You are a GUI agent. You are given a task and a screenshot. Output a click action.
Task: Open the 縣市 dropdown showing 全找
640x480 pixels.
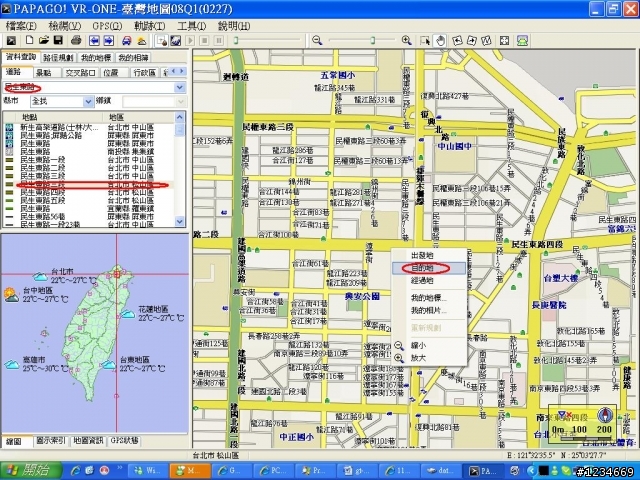(x=62, y=101)
